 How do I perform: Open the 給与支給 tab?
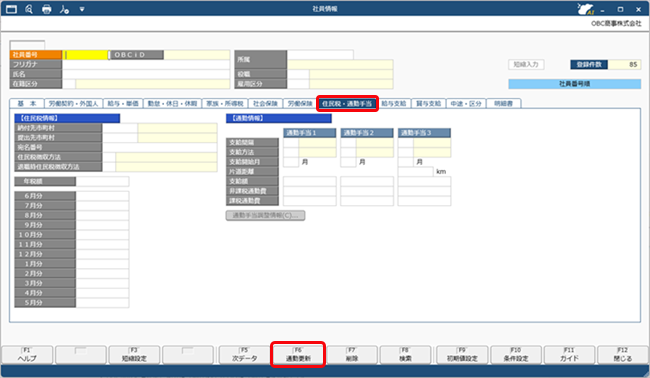(394, 103)
